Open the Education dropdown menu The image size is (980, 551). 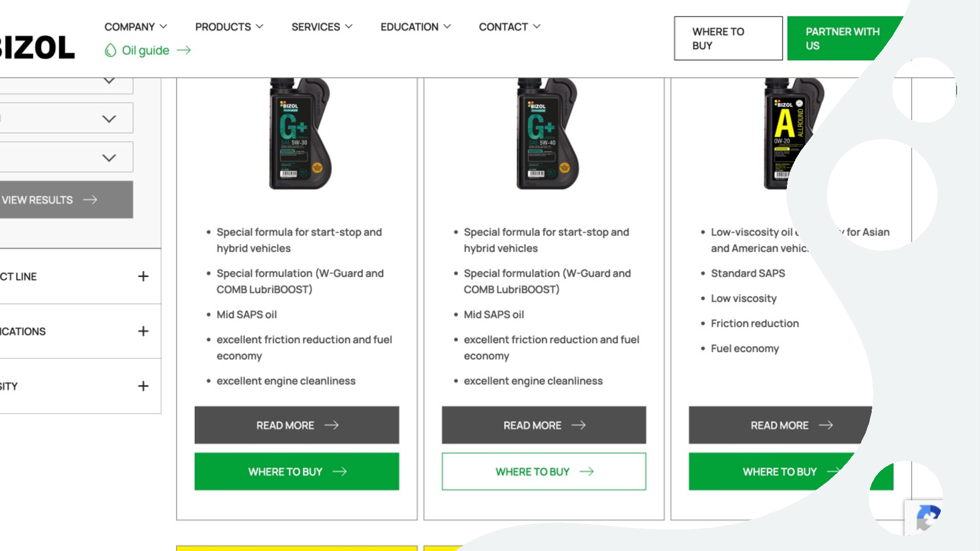pyautogui.click(x=415, y=27)
